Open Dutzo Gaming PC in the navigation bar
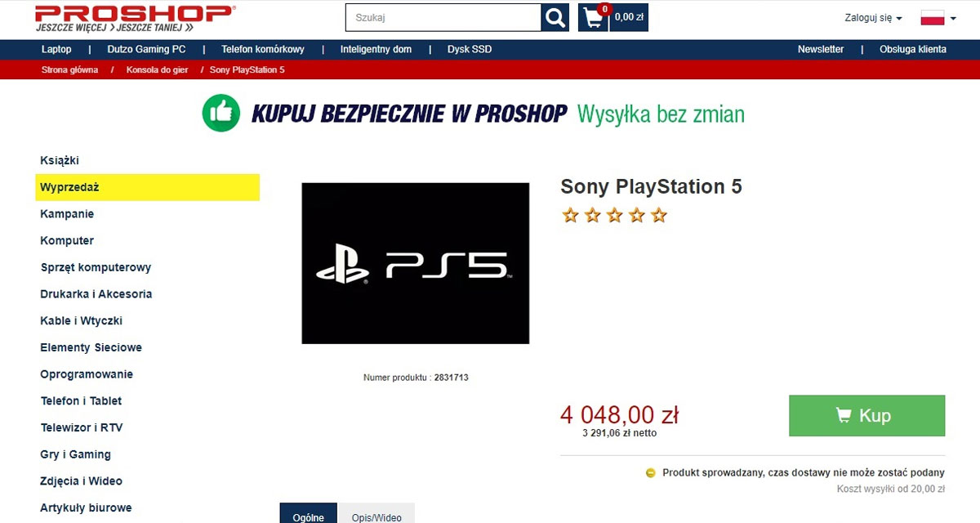The height and width of the screenshot is (523, 980). pos(147,49)
